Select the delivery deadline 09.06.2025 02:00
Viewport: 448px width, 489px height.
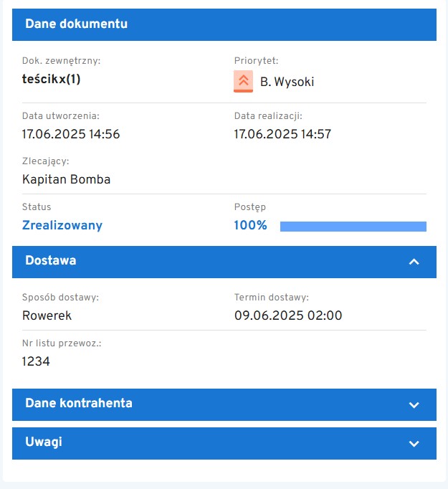click(288, 315)
